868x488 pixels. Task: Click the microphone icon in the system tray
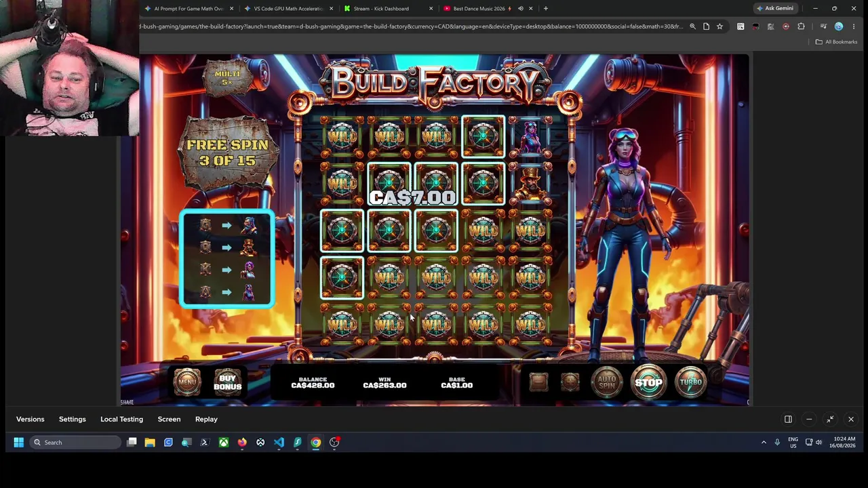tap(777, 443)
